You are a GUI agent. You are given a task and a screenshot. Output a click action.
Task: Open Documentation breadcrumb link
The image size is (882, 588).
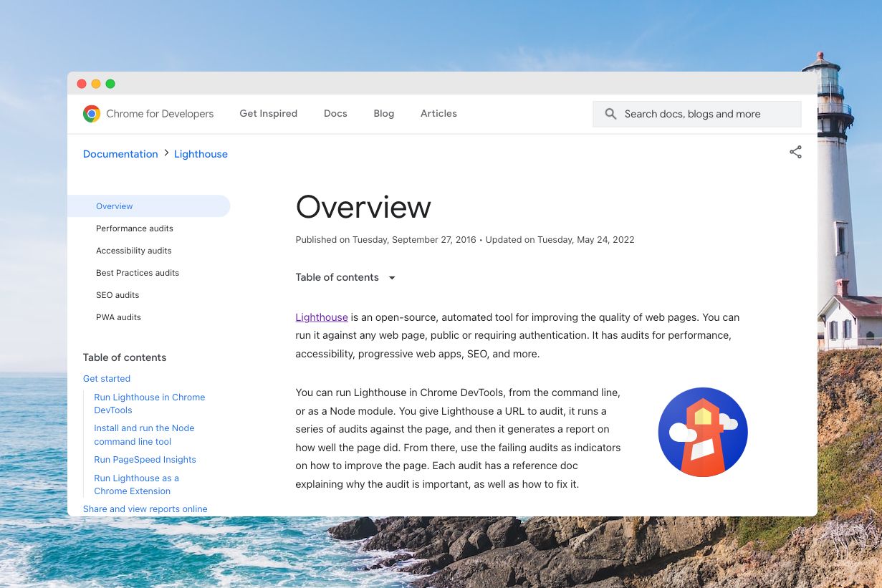[120, 154]
